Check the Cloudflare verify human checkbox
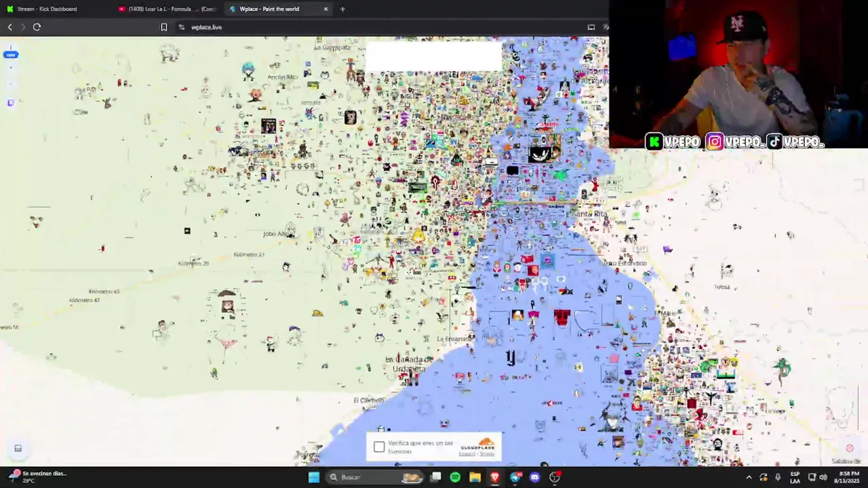The image size is (868, 488). [x=379, y=447]
